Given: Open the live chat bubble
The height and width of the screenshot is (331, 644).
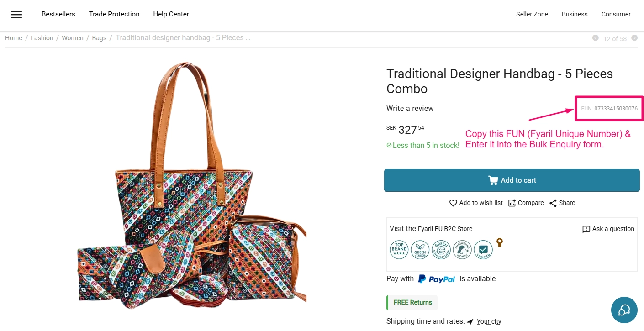Looking at the screenshot, I should (624, 310).
